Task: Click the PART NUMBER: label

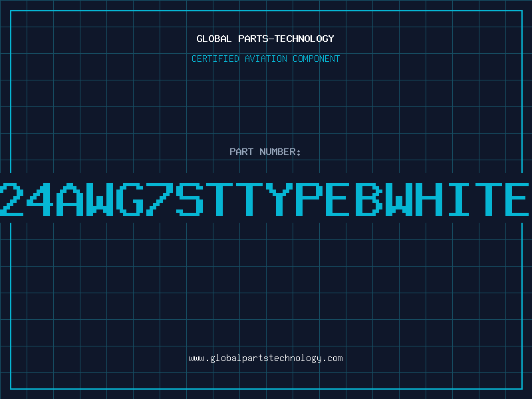Action: coord(265,152)
